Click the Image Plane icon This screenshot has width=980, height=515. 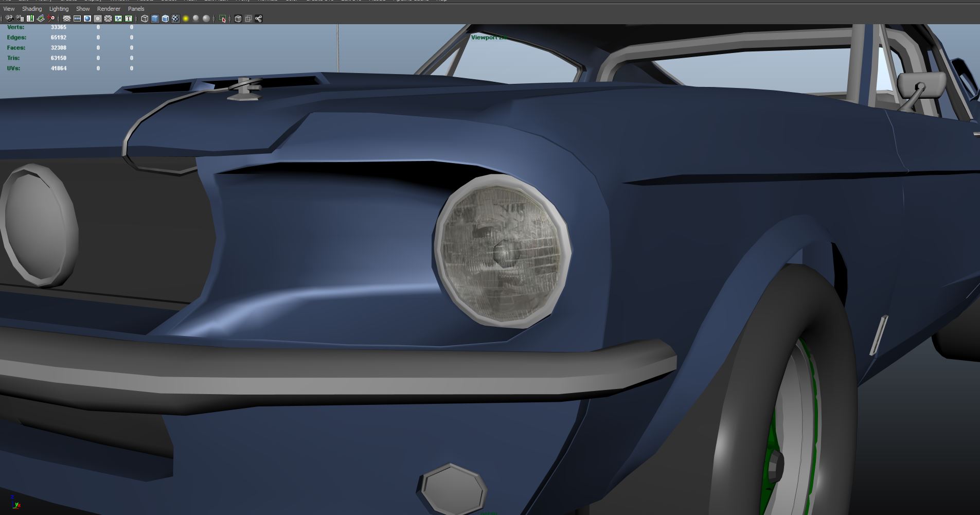point(41,19)
